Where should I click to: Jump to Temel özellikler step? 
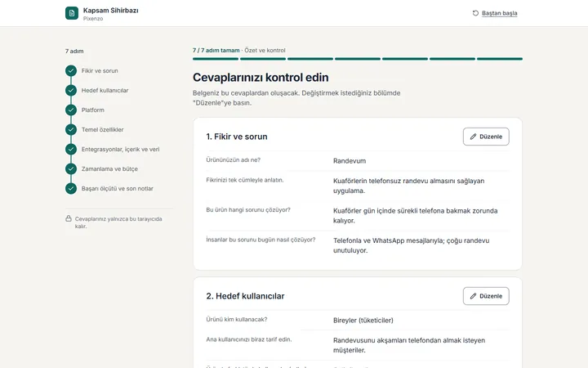102,129
